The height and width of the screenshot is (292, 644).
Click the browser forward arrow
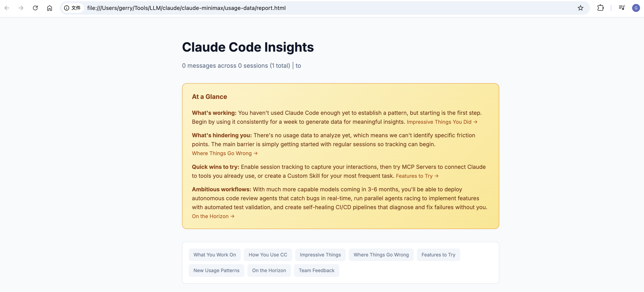[x=21, y=8]
